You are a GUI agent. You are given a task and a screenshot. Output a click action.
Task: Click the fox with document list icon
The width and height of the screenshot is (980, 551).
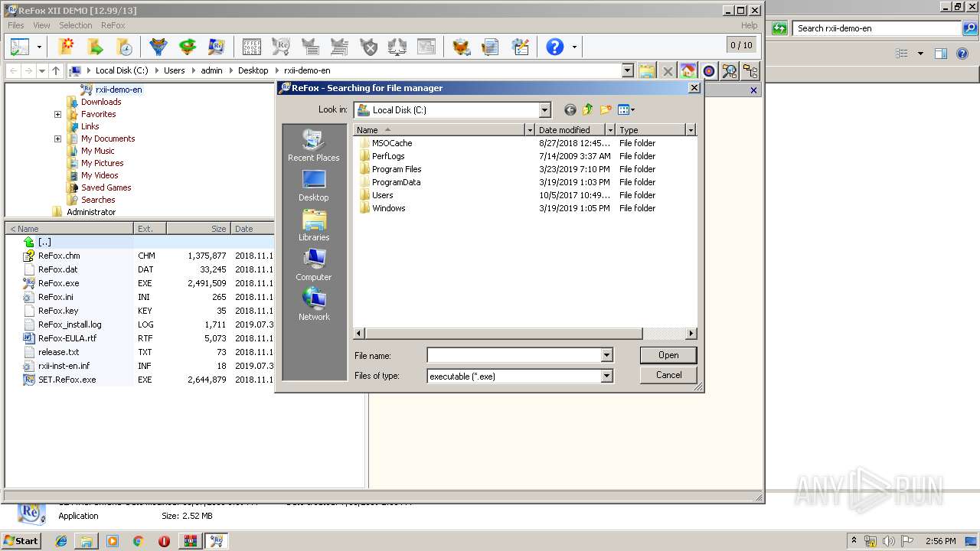(490, 47)
